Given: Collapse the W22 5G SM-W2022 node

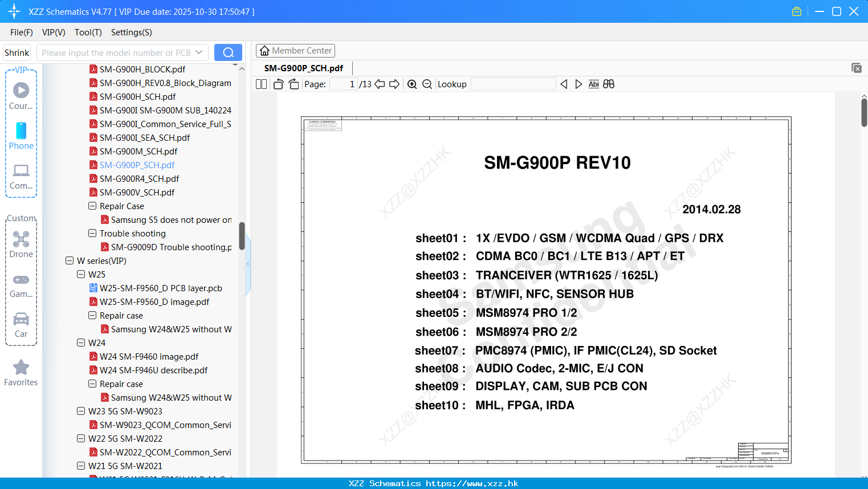Looking at the screenshot, I should pyautogui.click(x=81, y=438).
